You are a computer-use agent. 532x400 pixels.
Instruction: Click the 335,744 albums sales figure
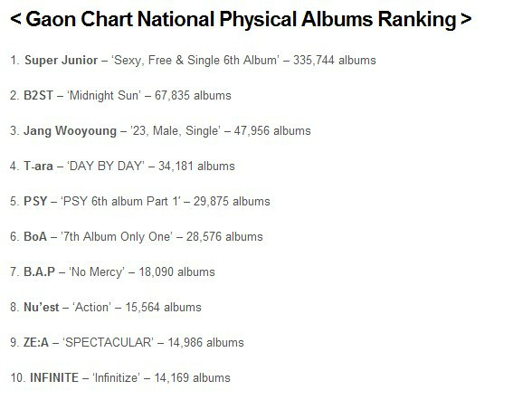tap(335, 61)
